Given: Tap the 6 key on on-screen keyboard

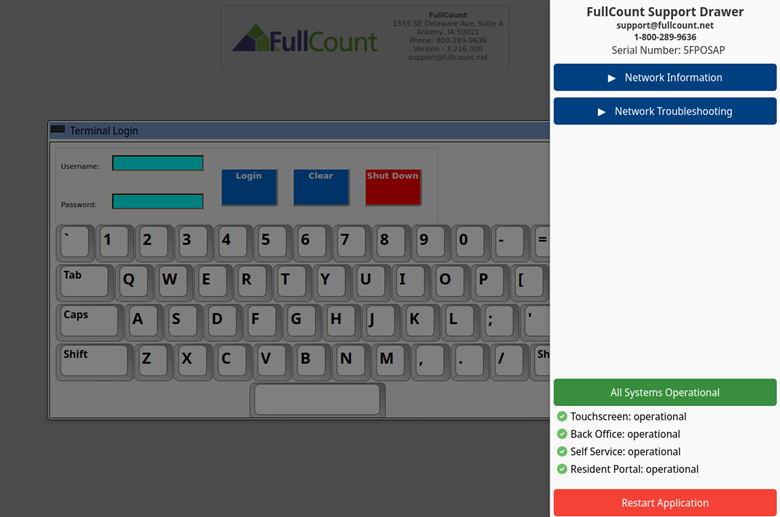Looking at the screenshot, I should click(312, 243).
